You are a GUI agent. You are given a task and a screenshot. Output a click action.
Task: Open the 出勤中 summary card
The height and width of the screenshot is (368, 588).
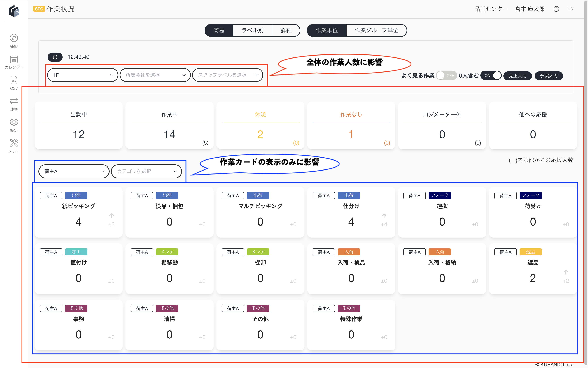(78, 125)
